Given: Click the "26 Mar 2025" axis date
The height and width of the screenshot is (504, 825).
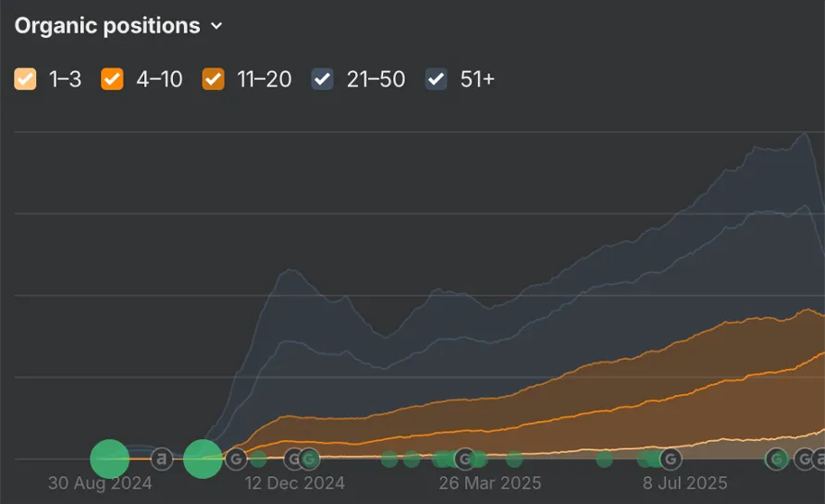Looking at the screenshot, I should [x=490, y=483].
